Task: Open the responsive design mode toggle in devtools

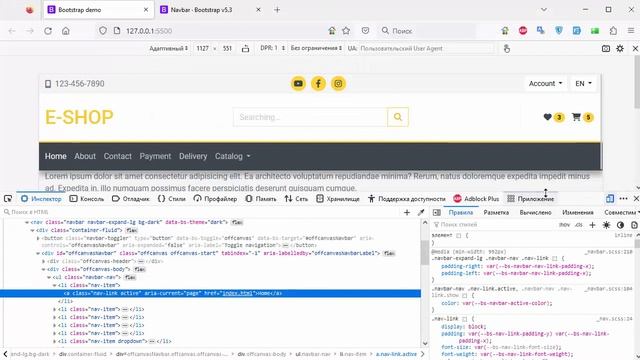Action: pyautogui.click(x=610, y=199)
